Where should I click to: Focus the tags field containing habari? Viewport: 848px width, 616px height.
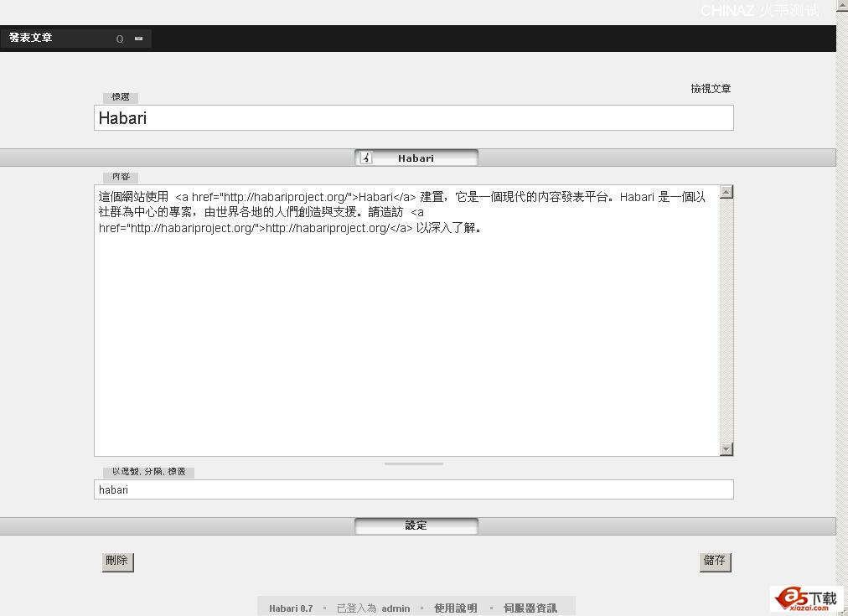click(x=414, y=489)
